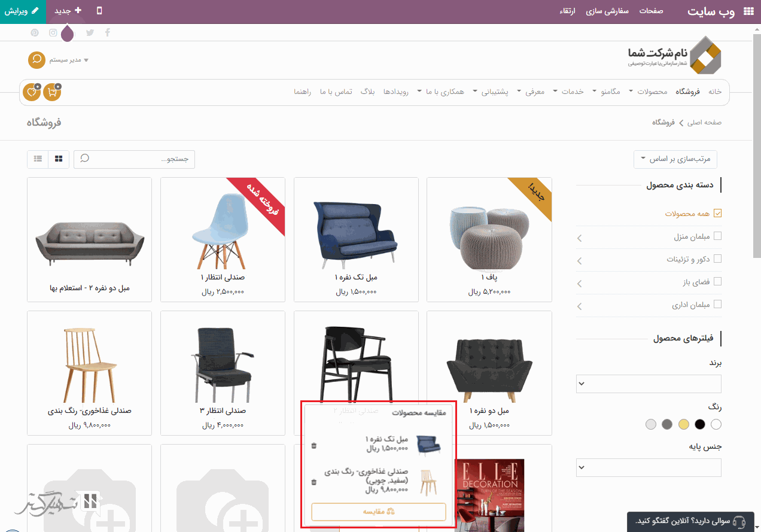Expand the دکور و تزئینات category chevron

580,261
